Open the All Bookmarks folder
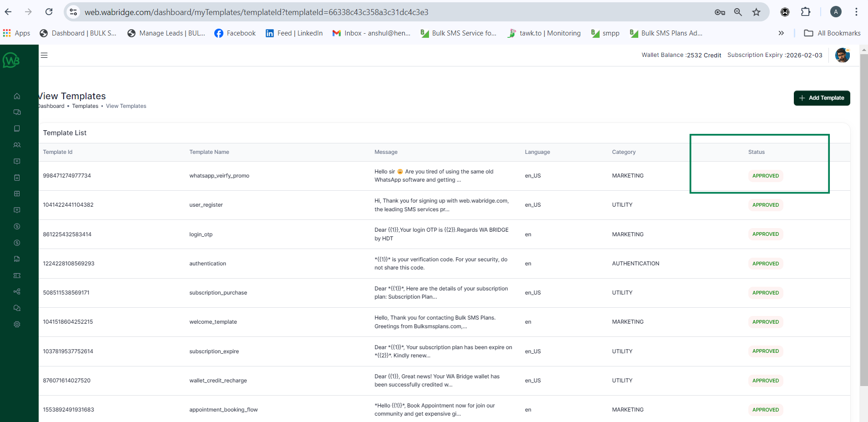Viewport: 868px width, 422px height. click(x=832, y=33)
